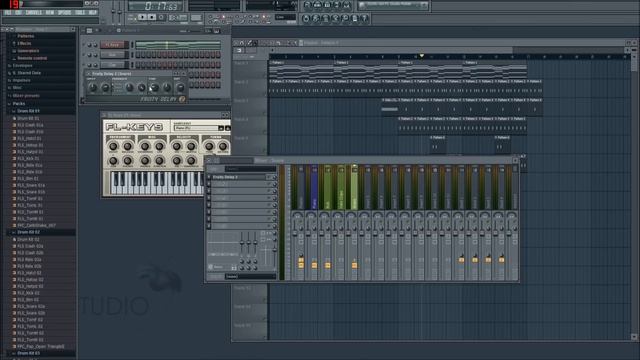Image resolution: width=640 pixels, height=360 pixels.
Task: Select the blue mixer insert track
Action: [x=314, y=188]
